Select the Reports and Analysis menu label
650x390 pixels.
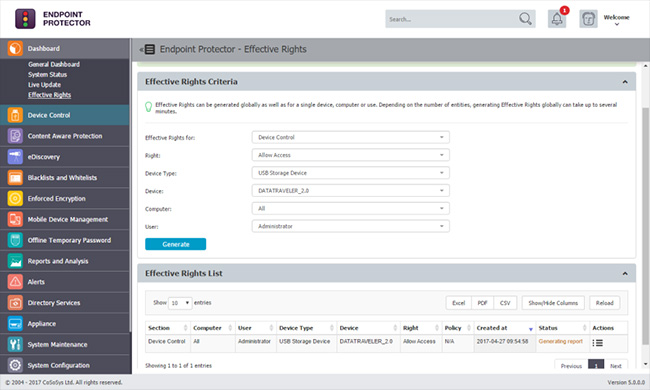coord(58,261)
